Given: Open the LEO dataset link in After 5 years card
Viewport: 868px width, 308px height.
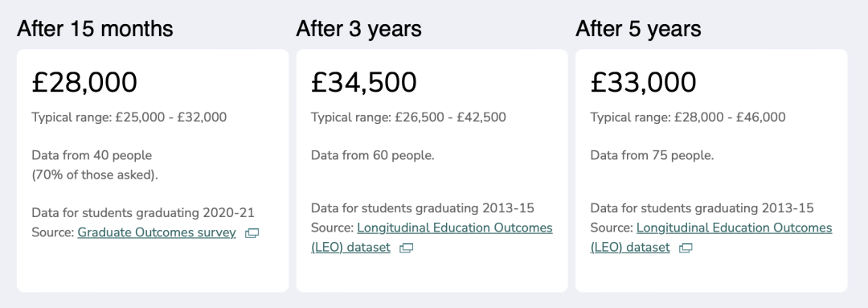Looking at the screenshot, I should (711, 238).
